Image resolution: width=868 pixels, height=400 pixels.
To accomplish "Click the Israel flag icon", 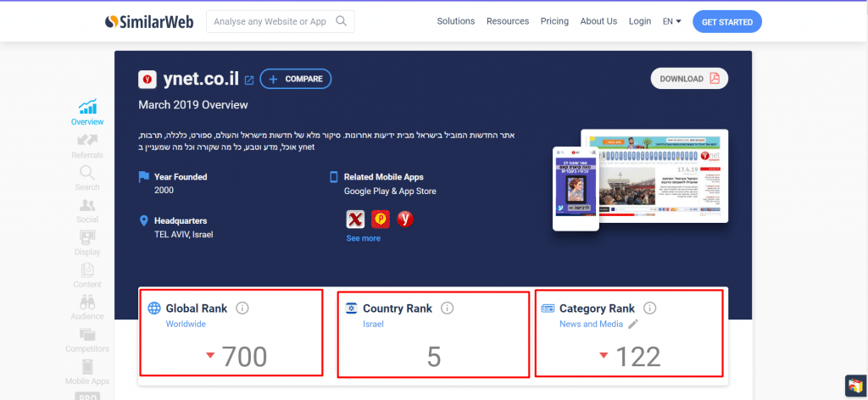I will [x=351, y=308].
